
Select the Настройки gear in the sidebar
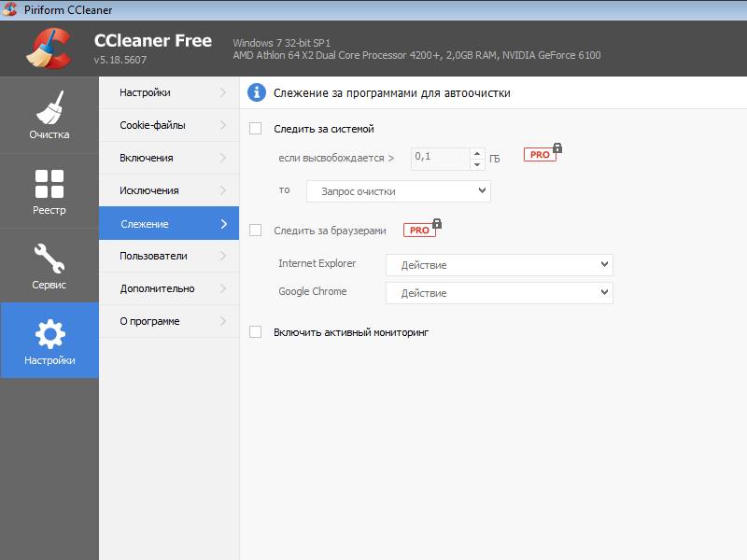[49, 341]
